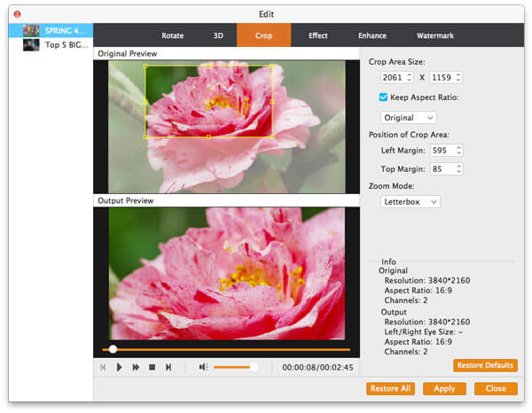Open the Enhance tab
Viewport: 532px width, 413px height.
372,35
